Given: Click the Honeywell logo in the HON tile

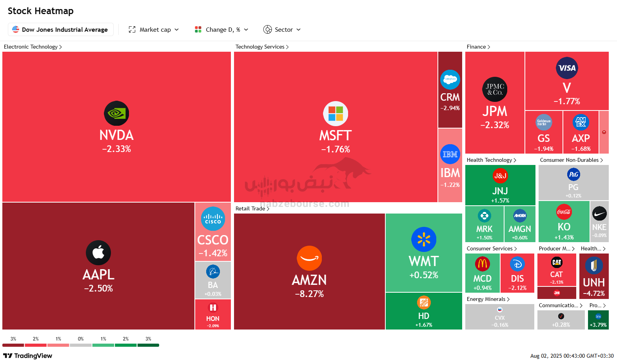Looking at the screenshot, I should (213, 308).
